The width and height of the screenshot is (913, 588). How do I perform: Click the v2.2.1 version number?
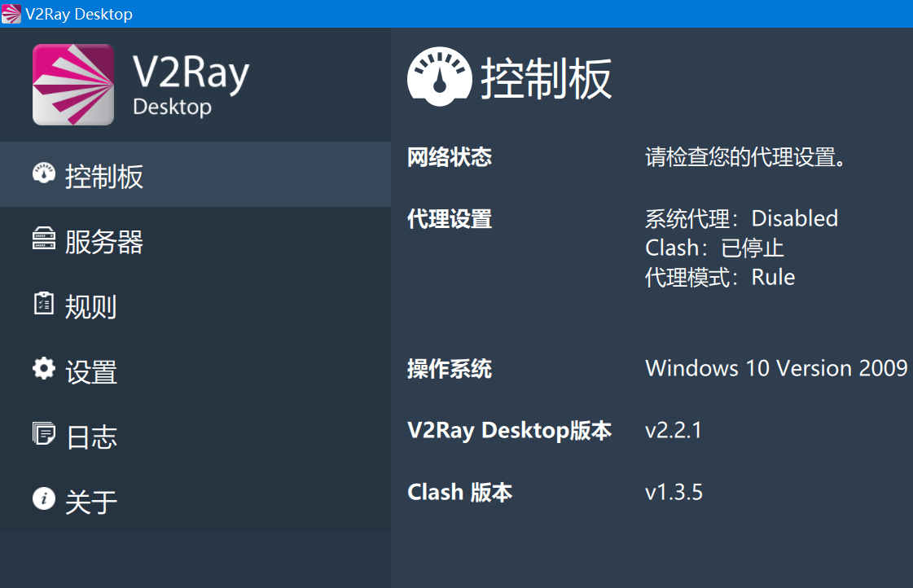[x=673, y=430]
